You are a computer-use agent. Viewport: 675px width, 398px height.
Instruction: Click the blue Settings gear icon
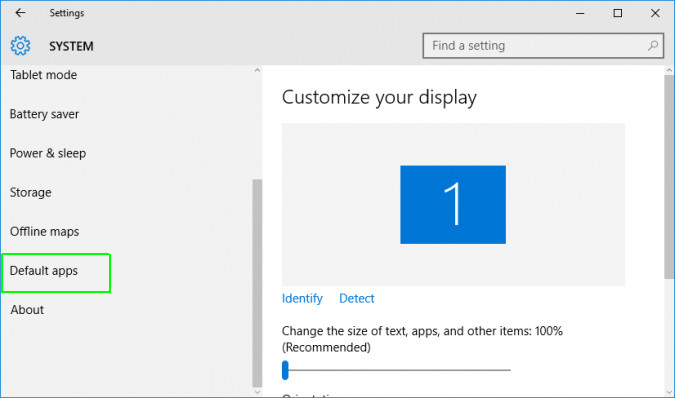coord(20,46)
